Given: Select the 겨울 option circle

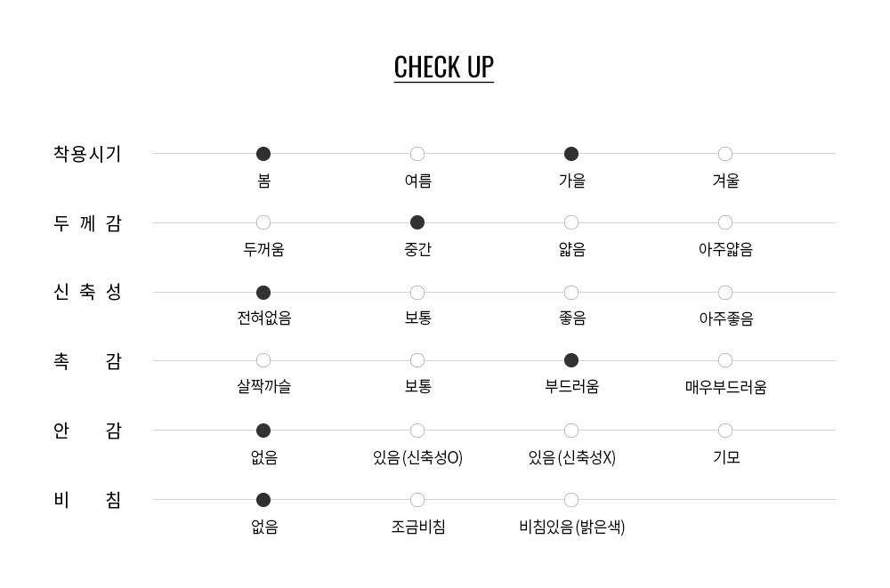Looking at the screenshot, I should (x=725, y=154).
